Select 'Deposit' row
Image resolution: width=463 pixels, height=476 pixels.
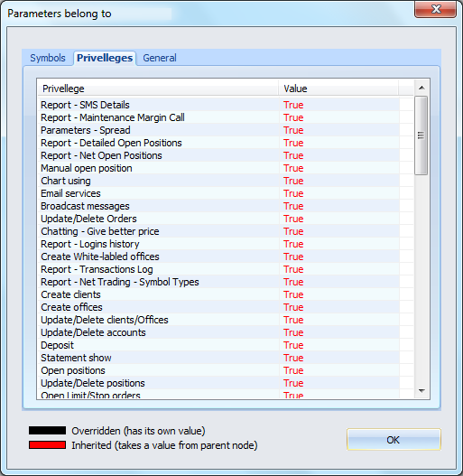point(218,345)
